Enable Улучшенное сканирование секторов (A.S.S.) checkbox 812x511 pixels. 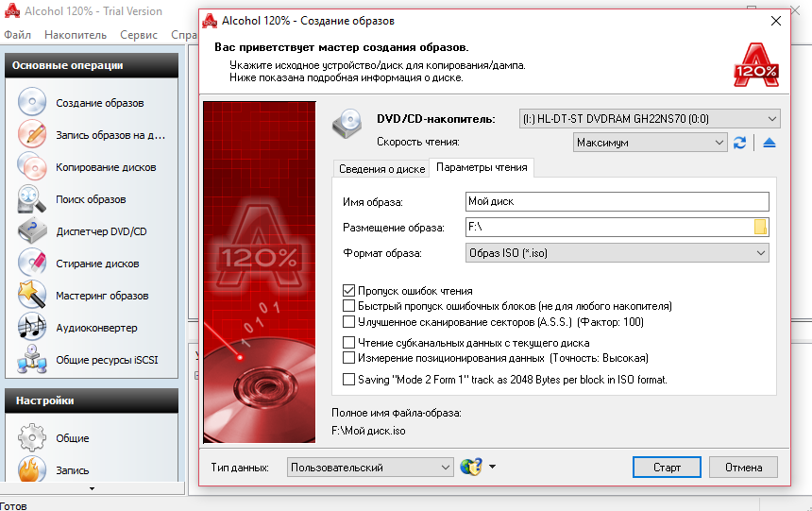tap(349, 322)
